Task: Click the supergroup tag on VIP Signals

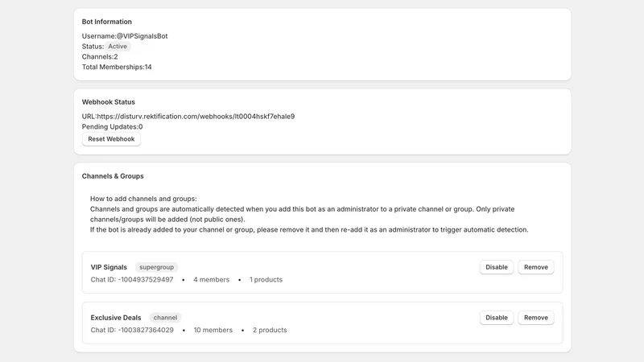Action: pyautogui.click(x=156, y=267)
